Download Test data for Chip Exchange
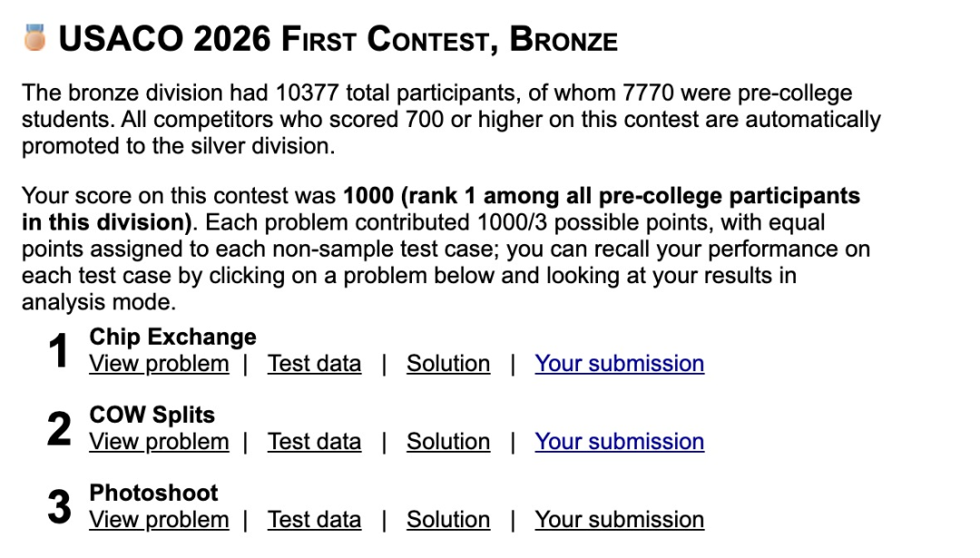980x558 pixels. (x=314, y=364)
